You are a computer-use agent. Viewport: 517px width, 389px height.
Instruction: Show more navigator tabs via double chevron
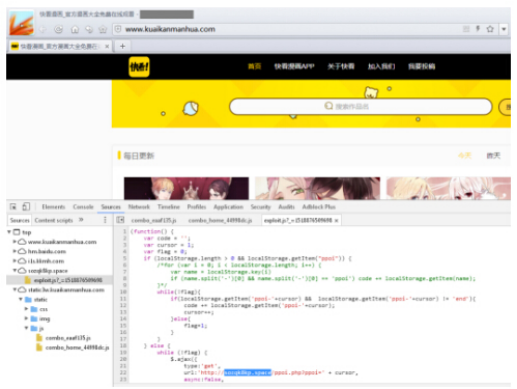click(x=81, y=220)
